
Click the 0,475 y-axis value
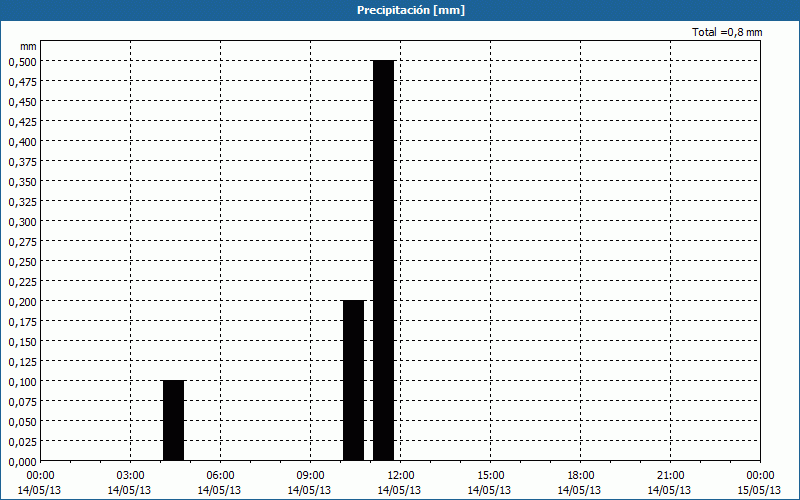(22, 82)
